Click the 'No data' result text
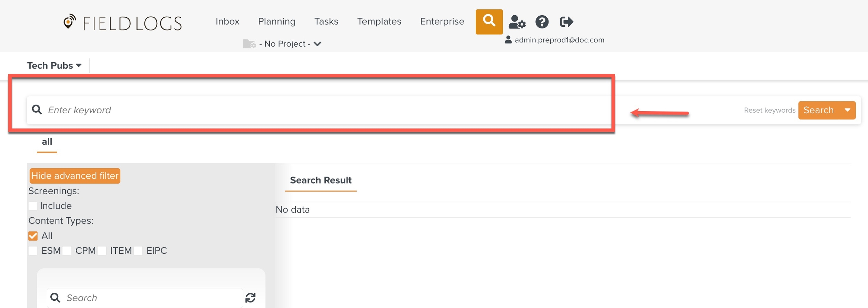Screen dimensions: 868x308 pos(293,210)
